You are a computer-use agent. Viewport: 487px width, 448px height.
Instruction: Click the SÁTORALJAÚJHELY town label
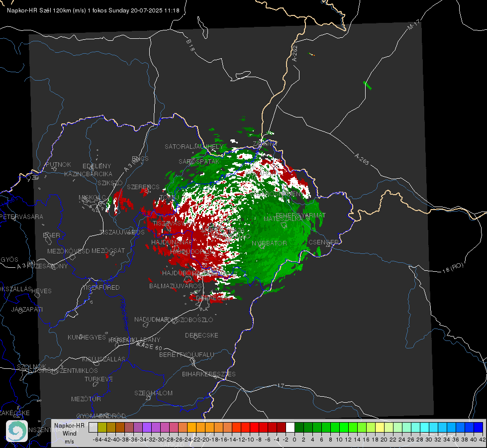pos(194,146)
